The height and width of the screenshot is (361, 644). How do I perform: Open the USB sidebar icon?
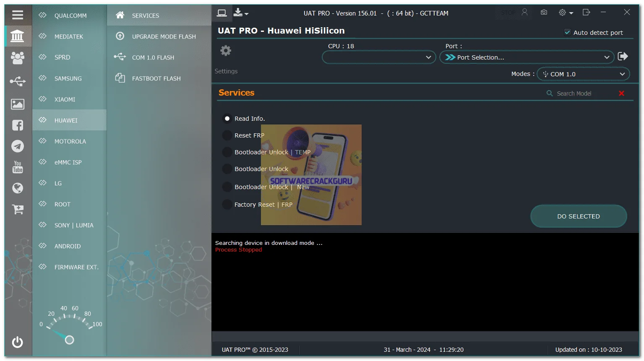[x=18, y=81]
